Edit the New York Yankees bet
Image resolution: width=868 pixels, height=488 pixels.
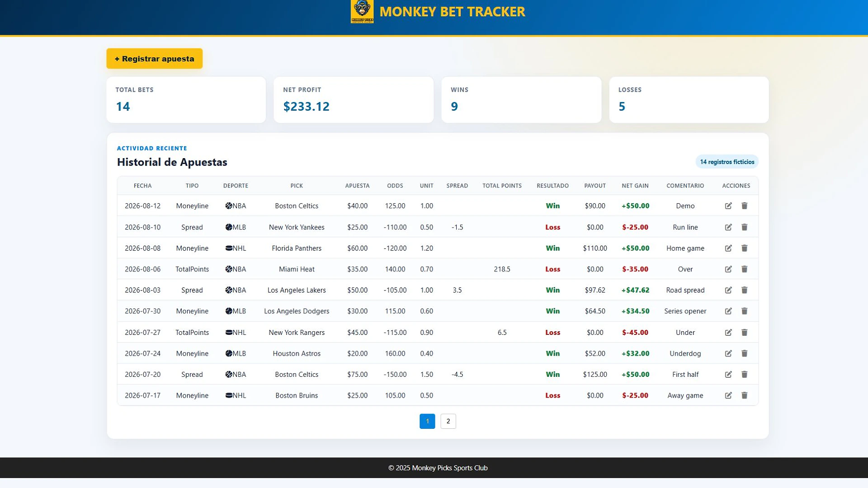pos(728,227)
